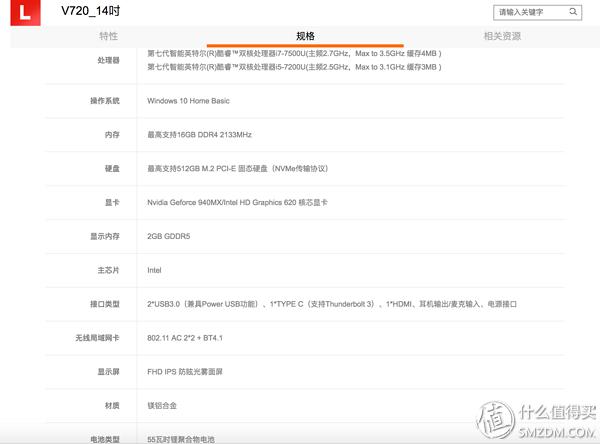Switch to the 特性 tab
This screenshot has height=444, width=600.
pos(108,36)
